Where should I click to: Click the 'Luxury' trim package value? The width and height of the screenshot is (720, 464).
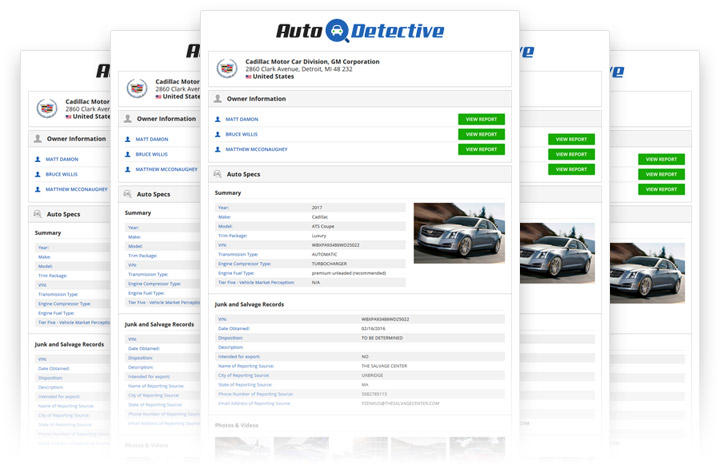(x=319, y=236)
